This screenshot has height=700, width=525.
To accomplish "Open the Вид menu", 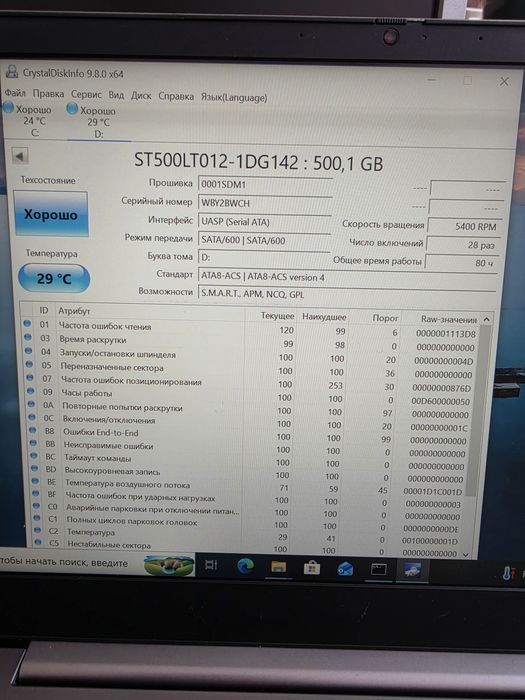I will 116,95.
